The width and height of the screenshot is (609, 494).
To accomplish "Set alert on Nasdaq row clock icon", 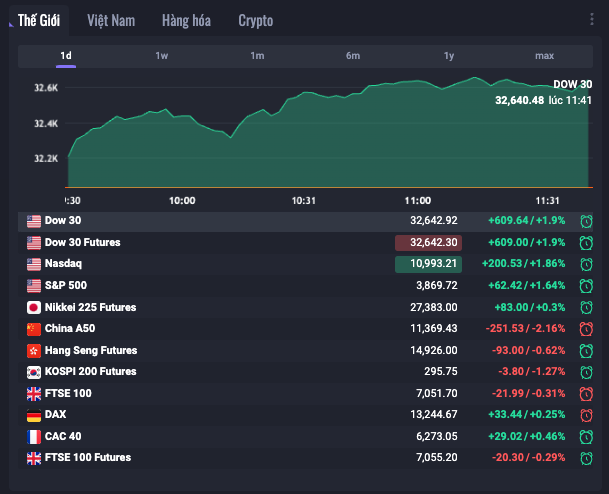I will click(x=586, y=264).
